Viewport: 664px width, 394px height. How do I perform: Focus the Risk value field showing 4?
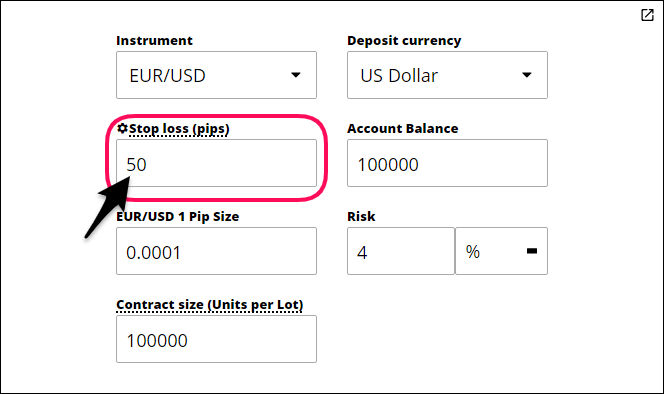point(401,251)
